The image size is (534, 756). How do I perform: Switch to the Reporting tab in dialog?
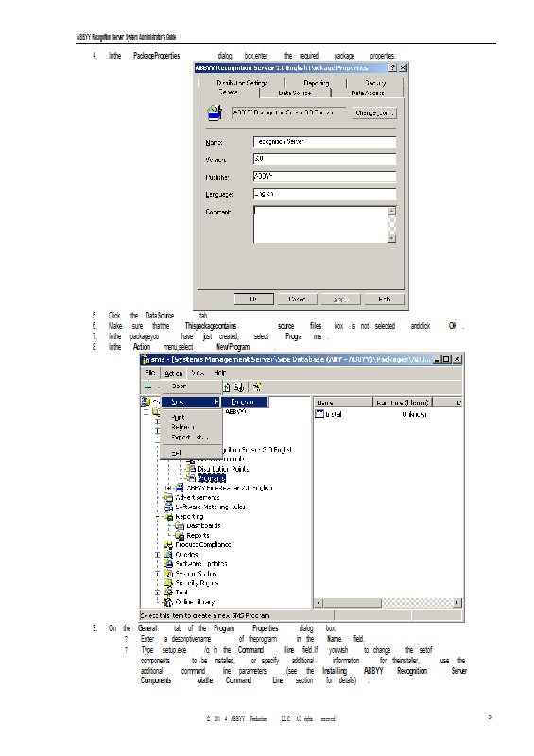[x=316, y=83]
